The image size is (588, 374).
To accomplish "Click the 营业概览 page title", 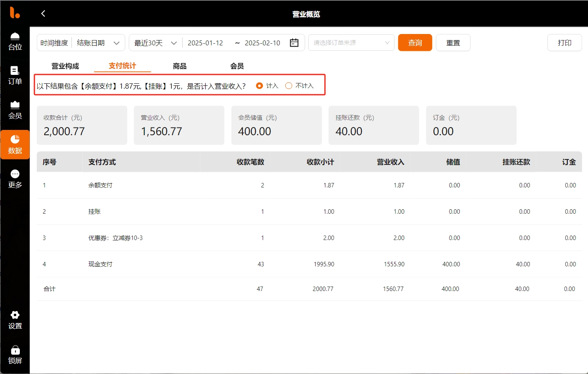I will (x=306, y=14).
